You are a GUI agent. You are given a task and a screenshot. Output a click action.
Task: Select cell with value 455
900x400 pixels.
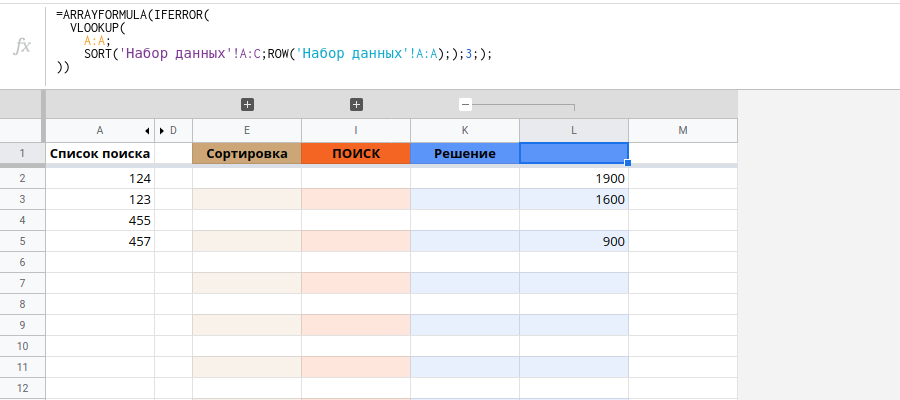pos(100,220)
